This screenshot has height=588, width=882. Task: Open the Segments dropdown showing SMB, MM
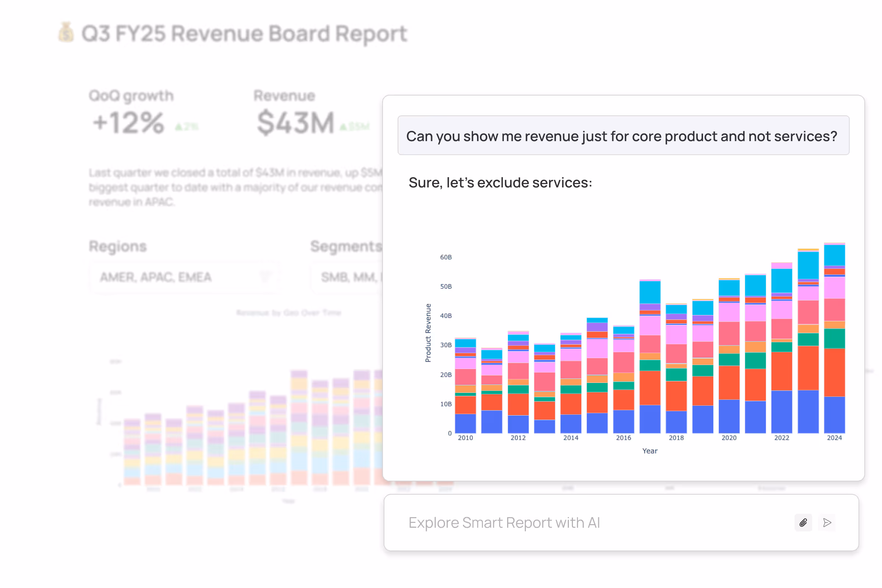(347, 277)
